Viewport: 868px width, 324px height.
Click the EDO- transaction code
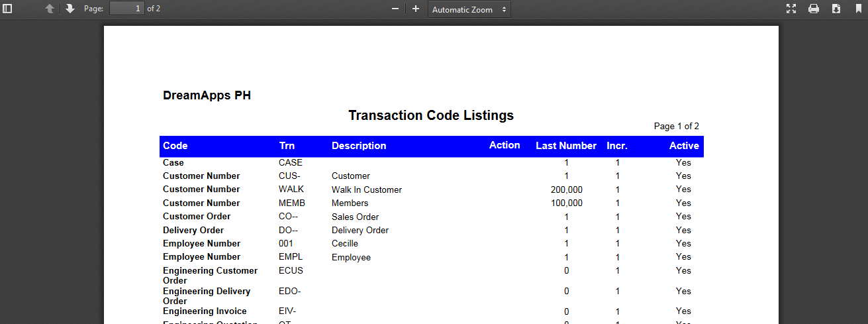(290, 291)
